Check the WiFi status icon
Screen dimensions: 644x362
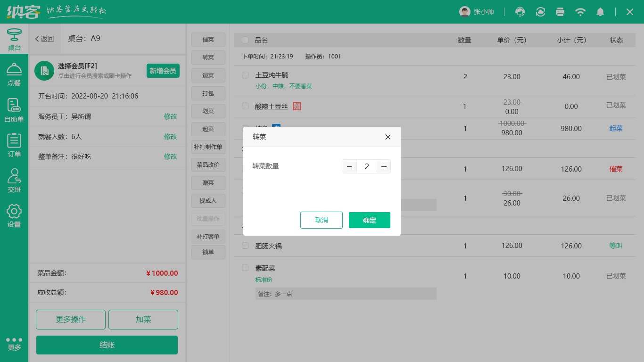pos(580,12)
